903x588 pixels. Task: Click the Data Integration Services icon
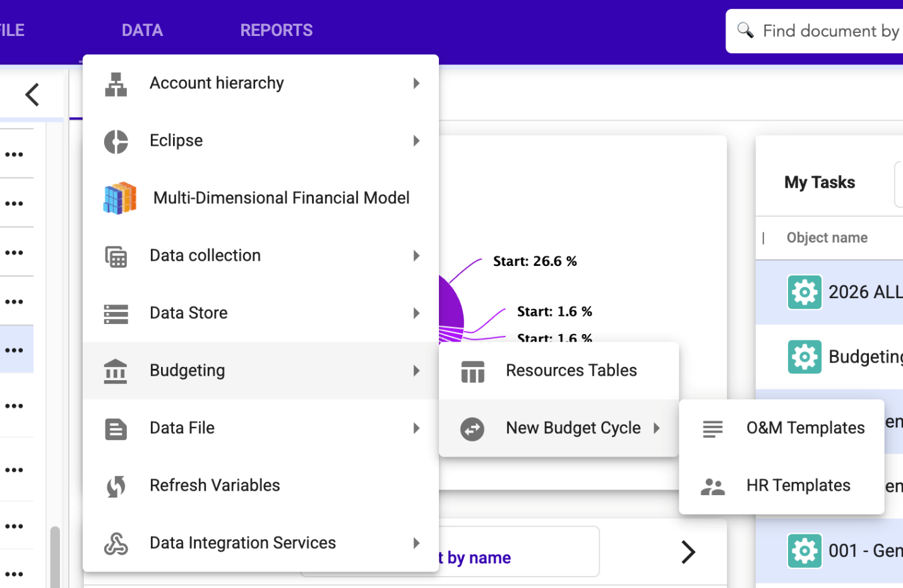tap(116, 544)
